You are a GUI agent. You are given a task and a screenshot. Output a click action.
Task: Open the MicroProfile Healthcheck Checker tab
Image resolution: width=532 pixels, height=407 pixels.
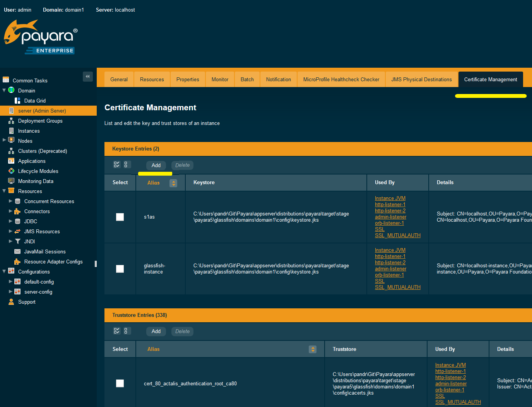[341, 79]
